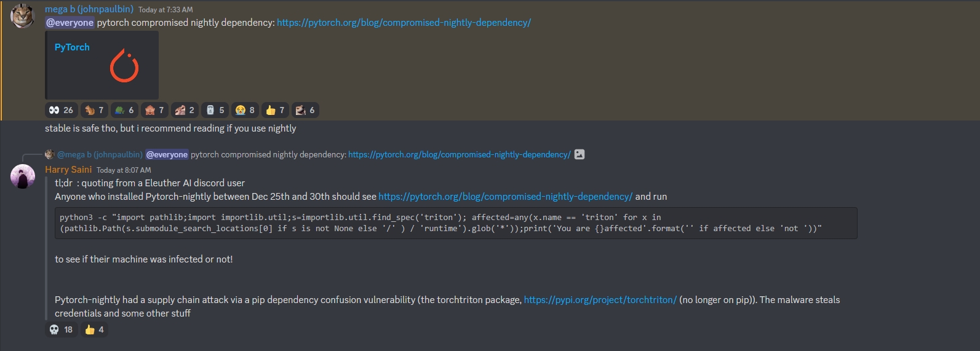Screen dimensions: 980x351
Task: Add the squirrel emoji reaction
Action: (x=94, y=110)
